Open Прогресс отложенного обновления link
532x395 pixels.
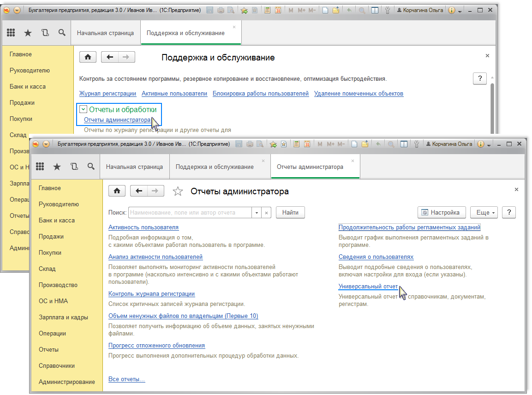(x=157, y=346)
